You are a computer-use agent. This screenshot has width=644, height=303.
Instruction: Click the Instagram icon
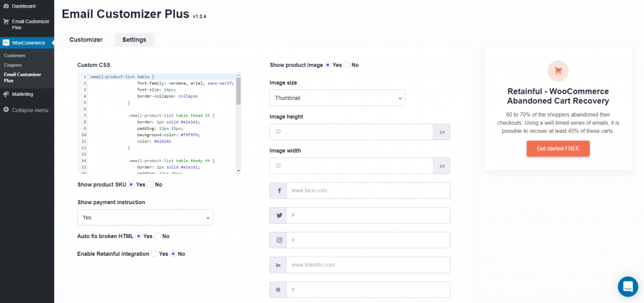pos(278,240)
